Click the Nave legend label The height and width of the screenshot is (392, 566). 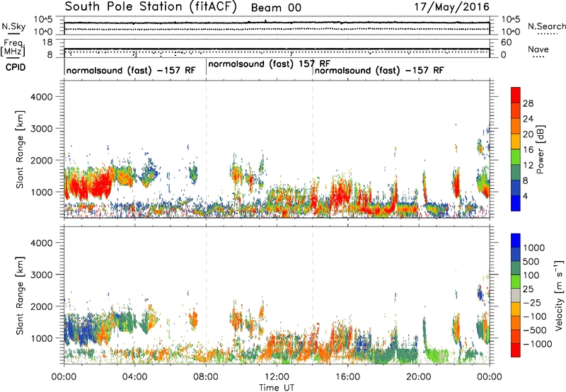point(538,49)
